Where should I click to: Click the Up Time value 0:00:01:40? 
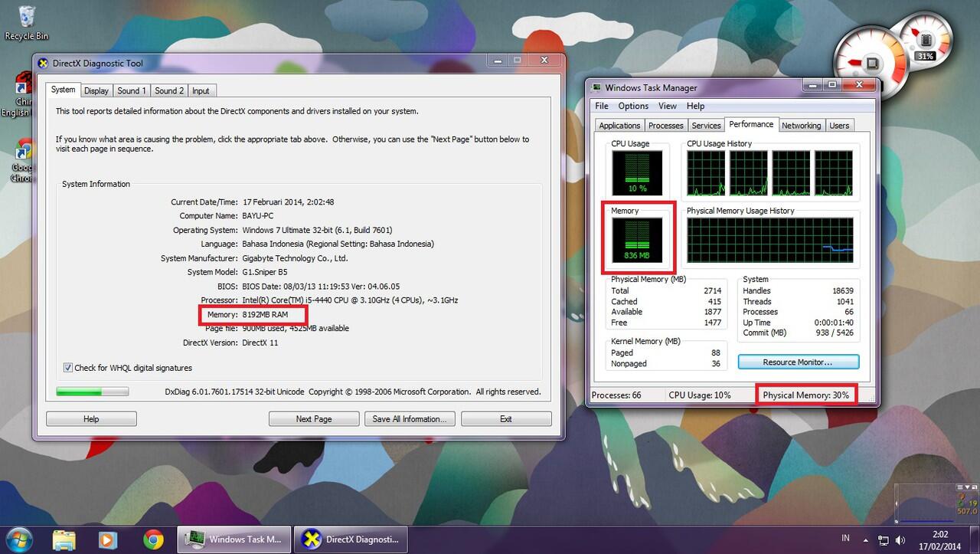click(x=835, y=323)
